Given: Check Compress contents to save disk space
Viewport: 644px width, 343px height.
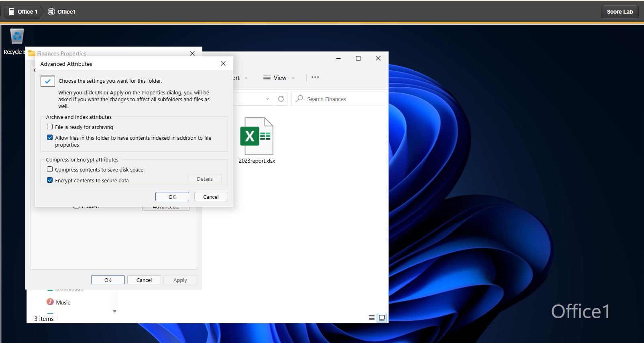Looking at the screenshot, I should [x=50, y=169].
